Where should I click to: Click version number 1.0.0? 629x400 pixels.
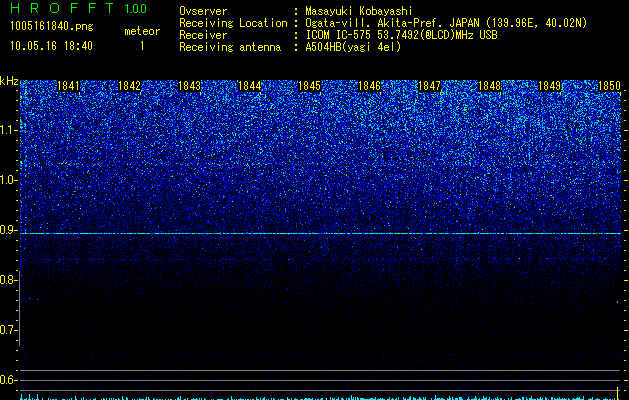pyautogui.click(x=136, y=9)
